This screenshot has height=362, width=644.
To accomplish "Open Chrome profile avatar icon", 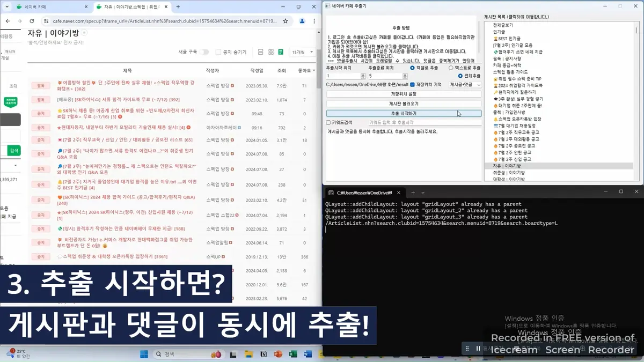I will 302,21.
